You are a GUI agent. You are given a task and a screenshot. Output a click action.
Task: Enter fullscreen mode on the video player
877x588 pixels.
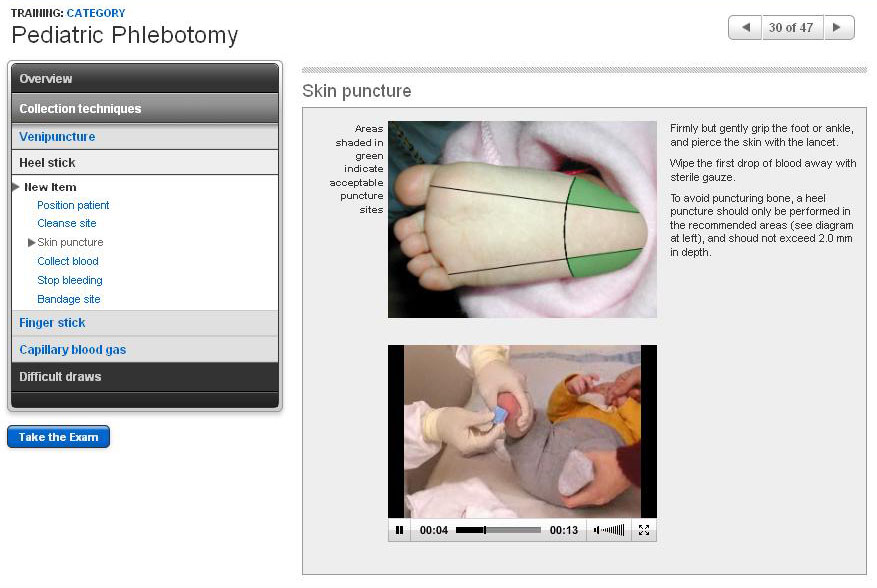coord(644,530)
